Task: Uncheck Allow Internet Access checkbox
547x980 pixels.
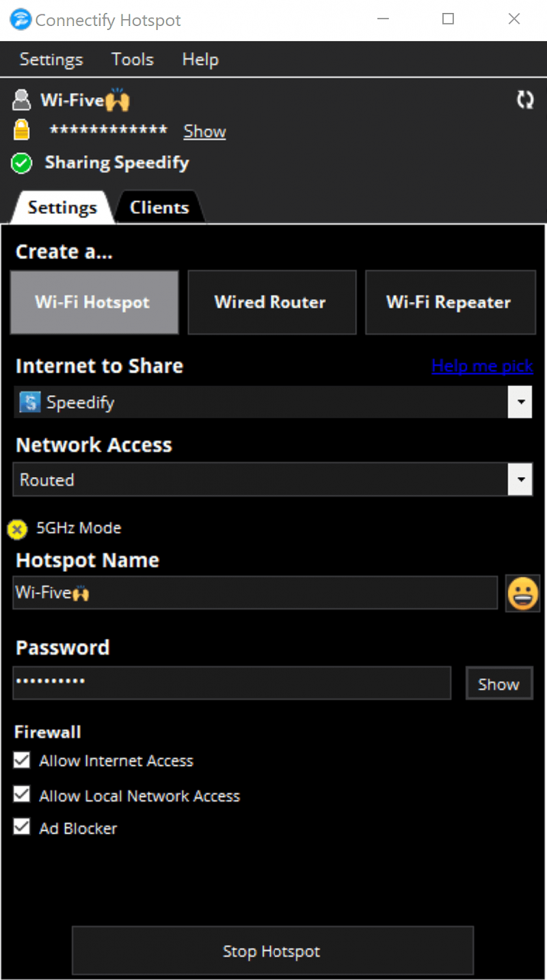Action: tap(22, 760)
